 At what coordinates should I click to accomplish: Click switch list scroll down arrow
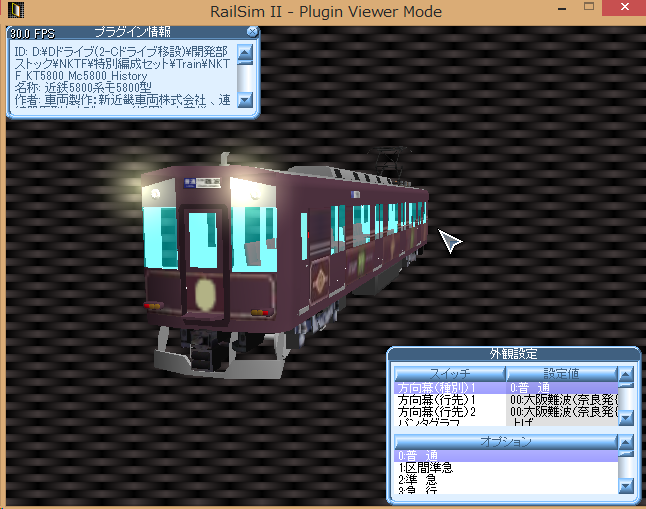coord(626,418)
